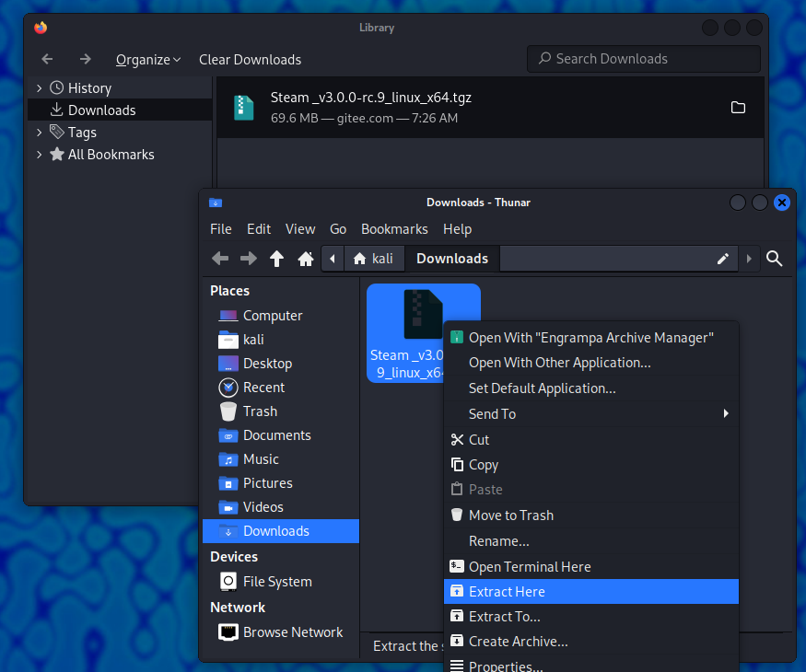Click Thunar window folder icon in titlebar
The height and width of the screenshot is (672, 806).
(216, 203)
